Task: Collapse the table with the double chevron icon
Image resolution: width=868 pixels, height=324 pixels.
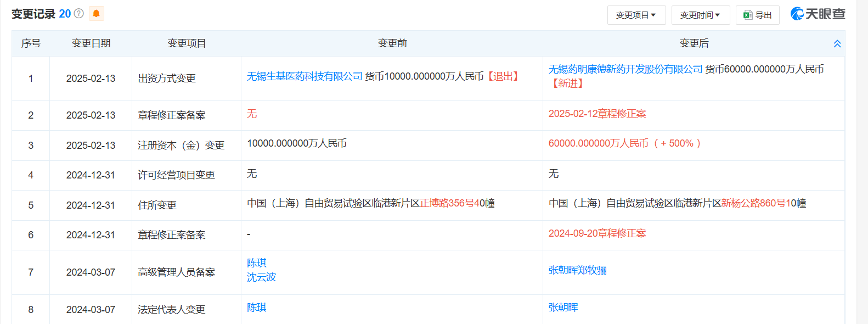Action: click(837, 43)
